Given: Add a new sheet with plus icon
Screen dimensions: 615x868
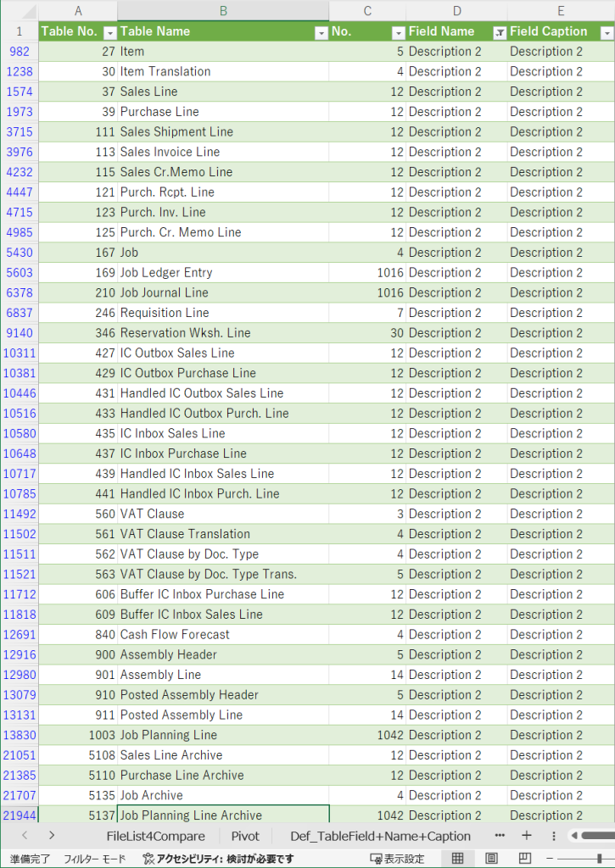Looking at the screenshot, I should pyautogui.click(x=526, y=836).
